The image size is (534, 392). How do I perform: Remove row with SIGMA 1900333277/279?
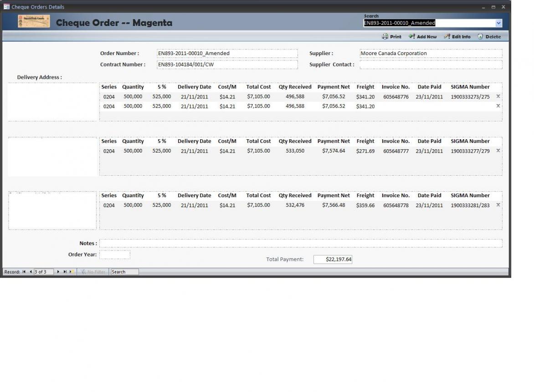(498, 150)
